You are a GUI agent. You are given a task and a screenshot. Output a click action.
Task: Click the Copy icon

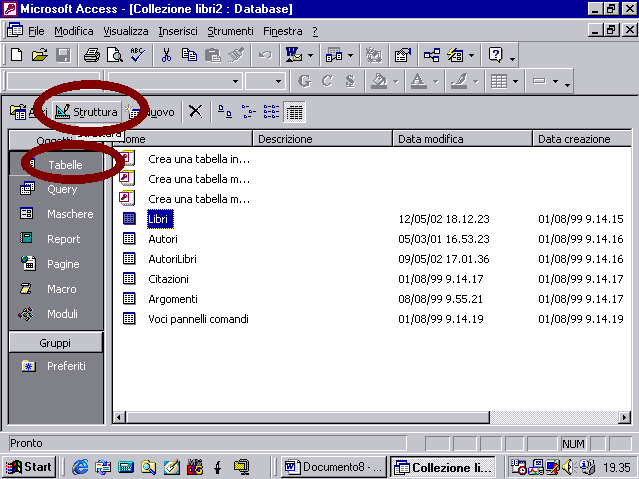[x=189, y=55]
